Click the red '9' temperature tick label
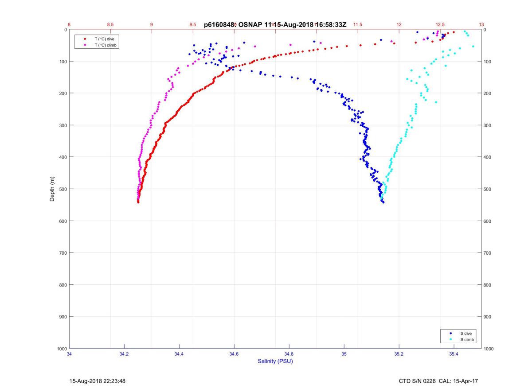The height and width of the screenshot is (392, 532). [x=152, y=25]
